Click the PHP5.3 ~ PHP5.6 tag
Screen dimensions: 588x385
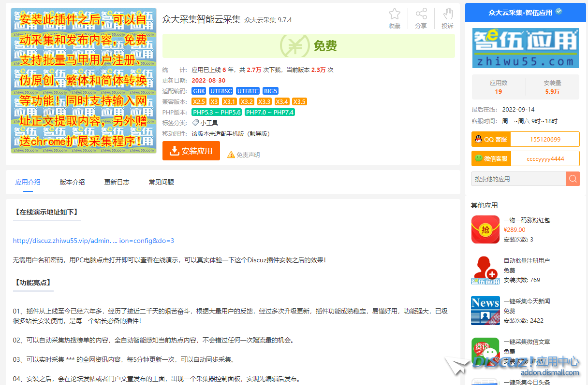click(217, 112)
